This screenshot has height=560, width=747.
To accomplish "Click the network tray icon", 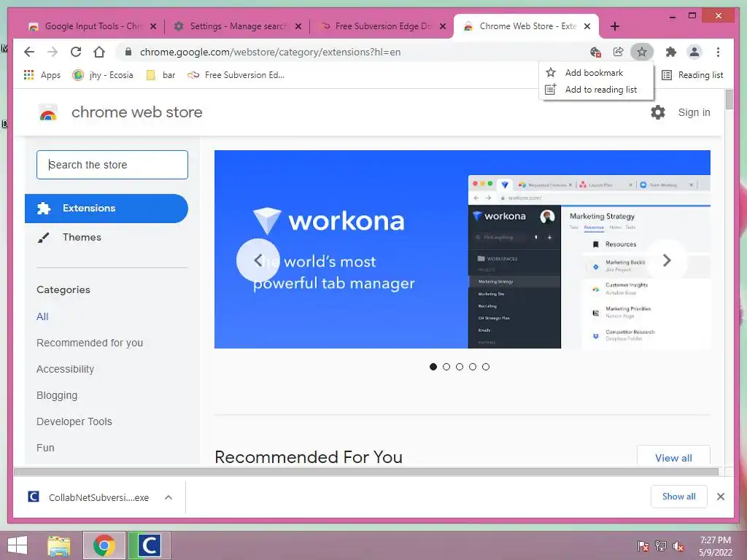I will 661,546.
